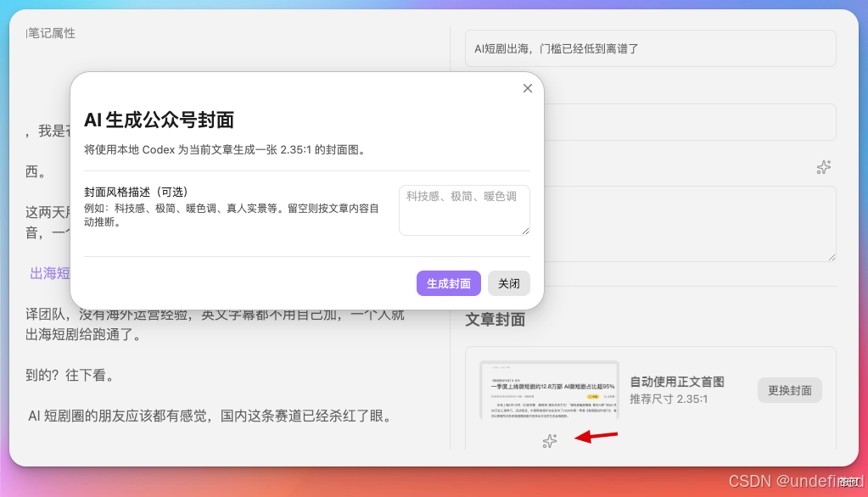Click the 推荐尺寸 2.35:1 text
Viewport: 868px width, 497px height.
[669, 399]
